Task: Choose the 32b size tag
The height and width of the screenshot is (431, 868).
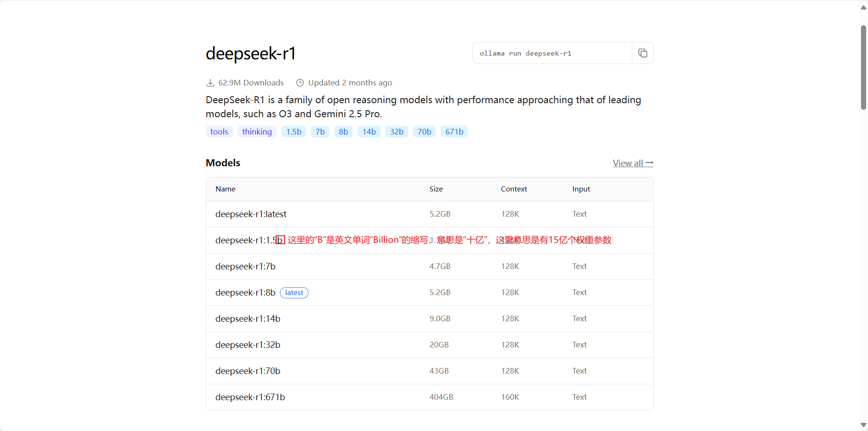Action: [397, 132]
